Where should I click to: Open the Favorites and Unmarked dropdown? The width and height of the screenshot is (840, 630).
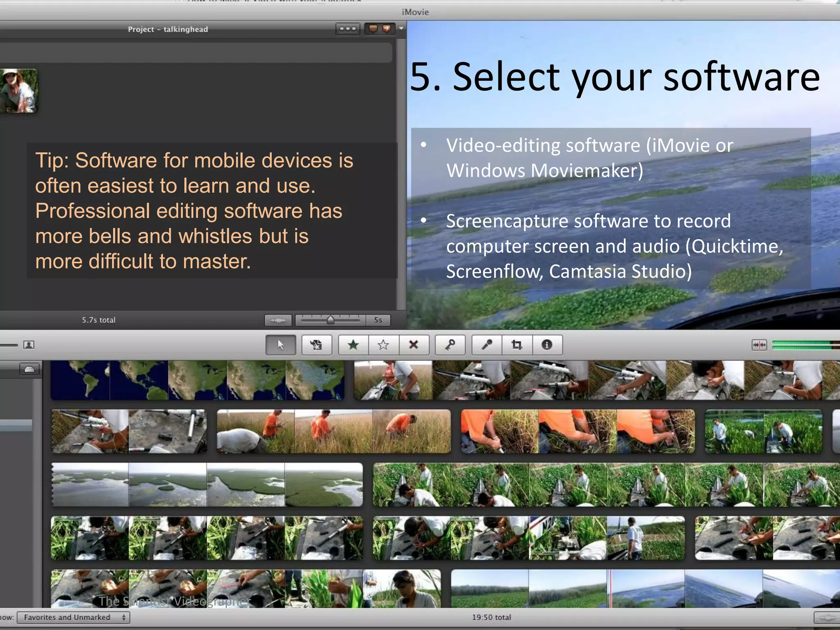[x=74, y=617]
